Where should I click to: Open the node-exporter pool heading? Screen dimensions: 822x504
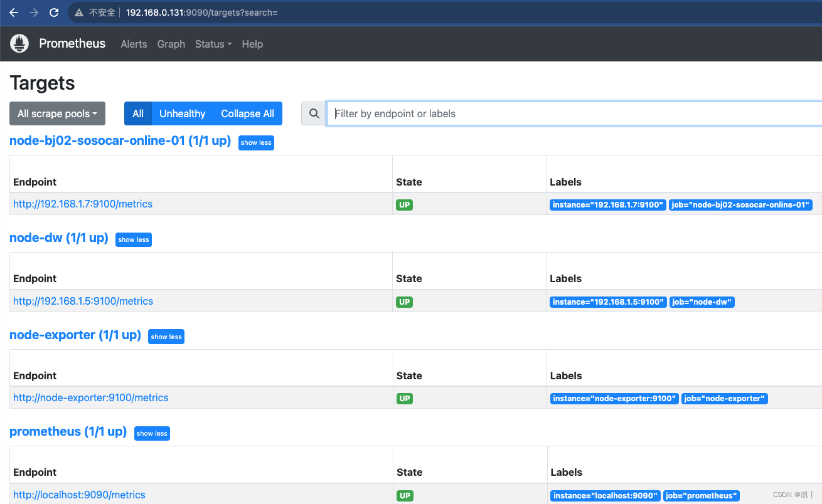pyautogui.click(x=75, y=335)
